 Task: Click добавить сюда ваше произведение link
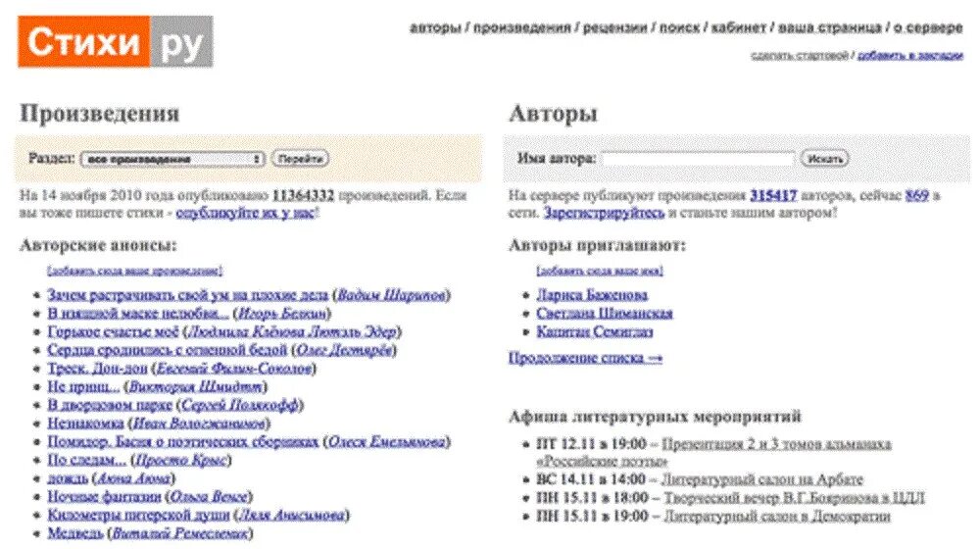click(x=134, y=271)
